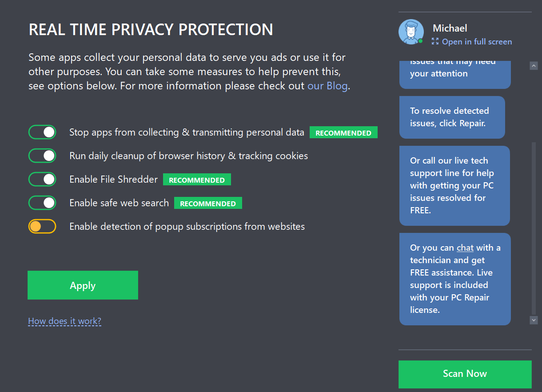Click the chat scroll down arrow
The height and width of the screenshot is (392, 542).
click(x=534, y=320)
